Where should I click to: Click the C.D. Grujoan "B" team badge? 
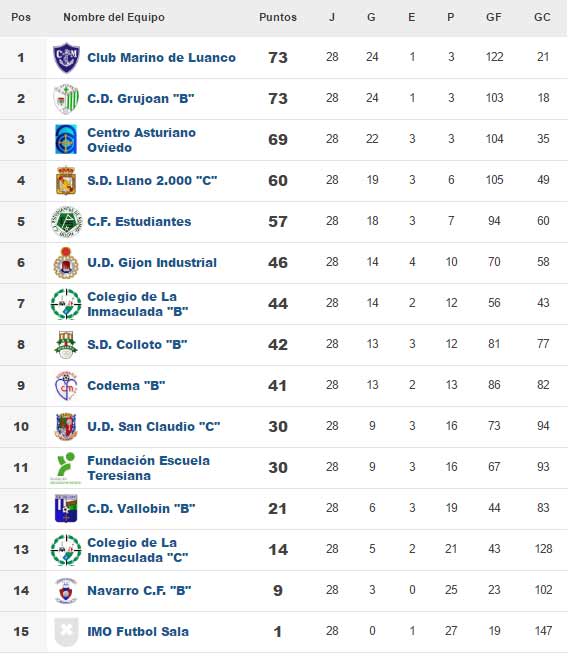coord(66,99)
